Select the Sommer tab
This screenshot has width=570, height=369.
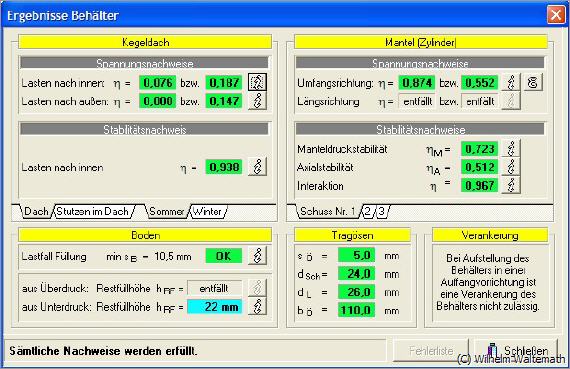click(x=166, y=211)
